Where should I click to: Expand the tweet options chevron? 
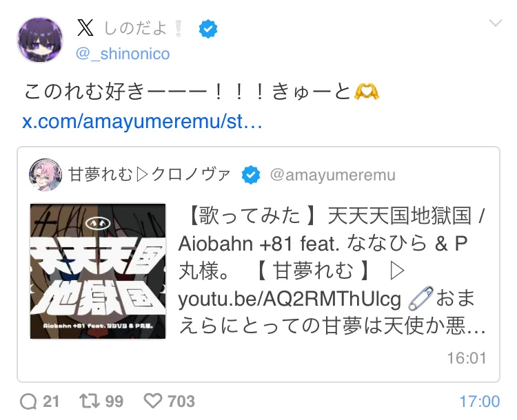pos(495,23)
